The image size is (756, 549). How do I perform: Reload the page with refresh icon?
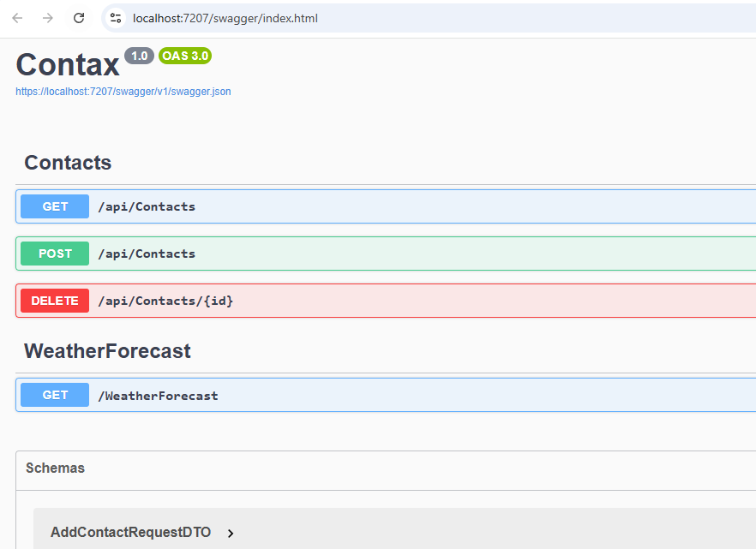79,18
